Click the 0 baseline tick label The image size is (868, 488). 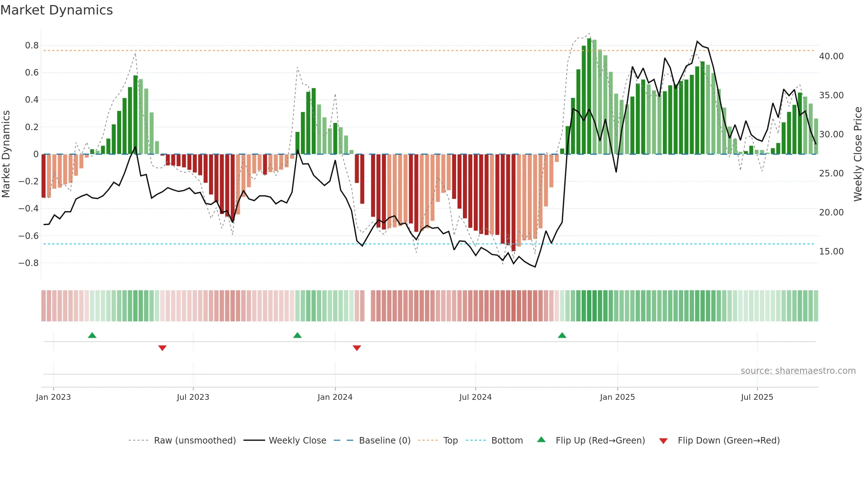pos(36,154)
